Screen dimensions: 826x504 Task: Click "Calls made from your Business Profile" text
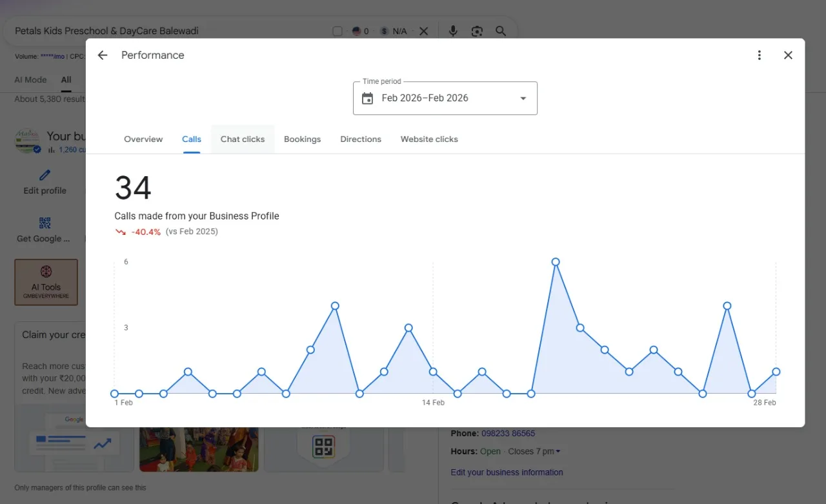[x=197, y=216]
